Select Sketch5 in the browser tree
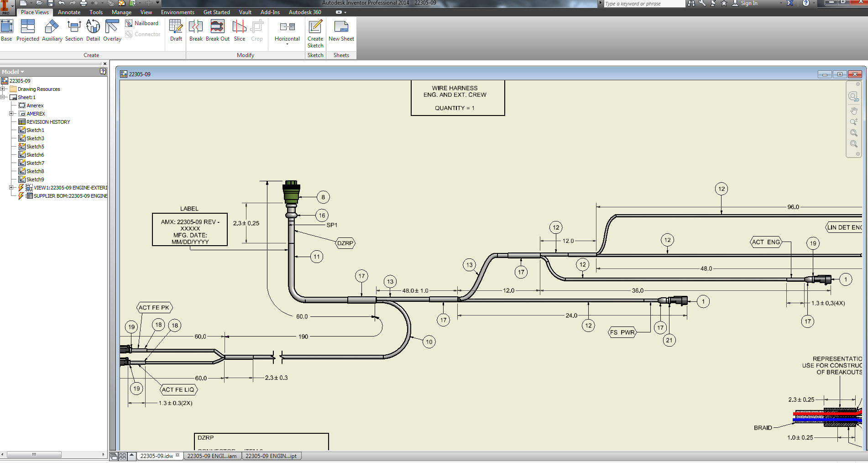Viewport: 868px width, 463px height. tap(31, 147)
